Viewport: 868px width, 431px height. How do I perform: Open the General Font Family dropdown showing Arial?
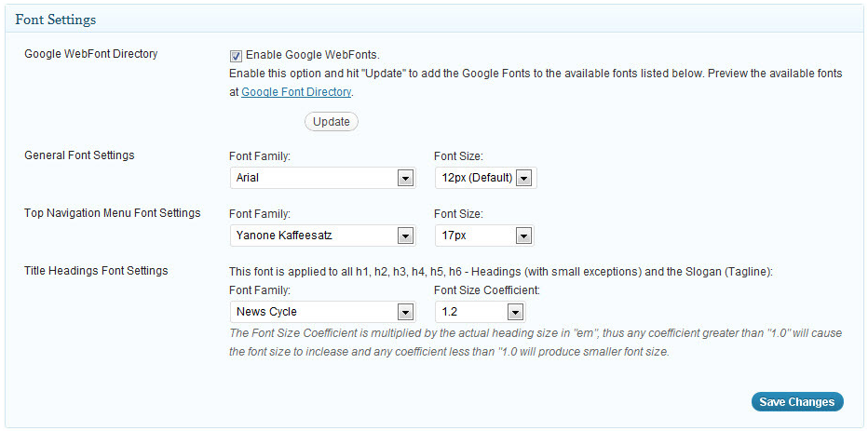[322, 178]
